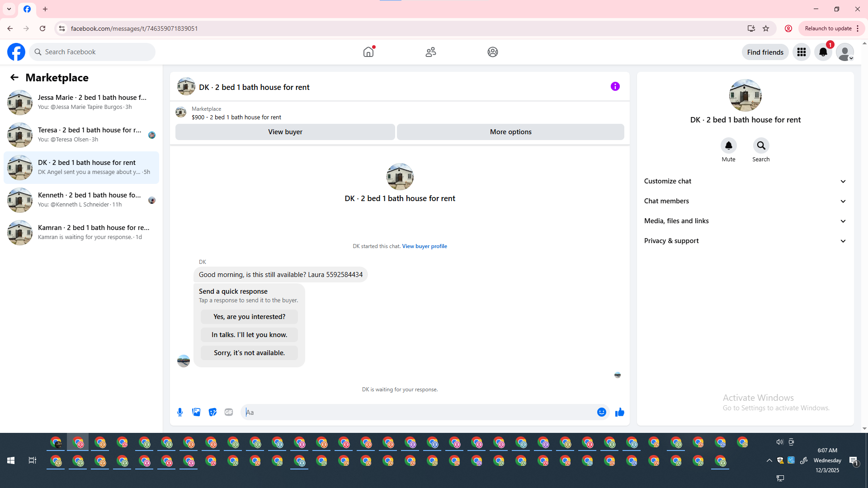Open Task View on the taskbar
868x488 pixels.
(33, 460)
